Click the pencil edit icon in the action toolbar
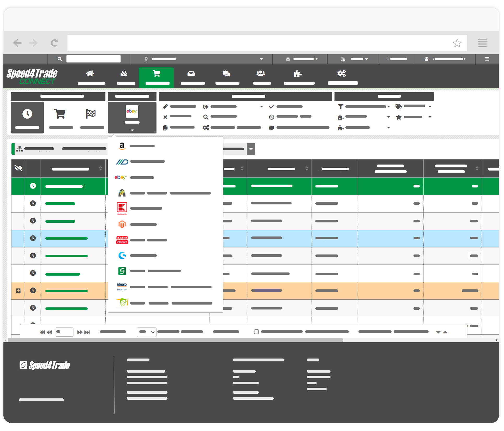The image size is (504, 431). (x=165, y=106)
